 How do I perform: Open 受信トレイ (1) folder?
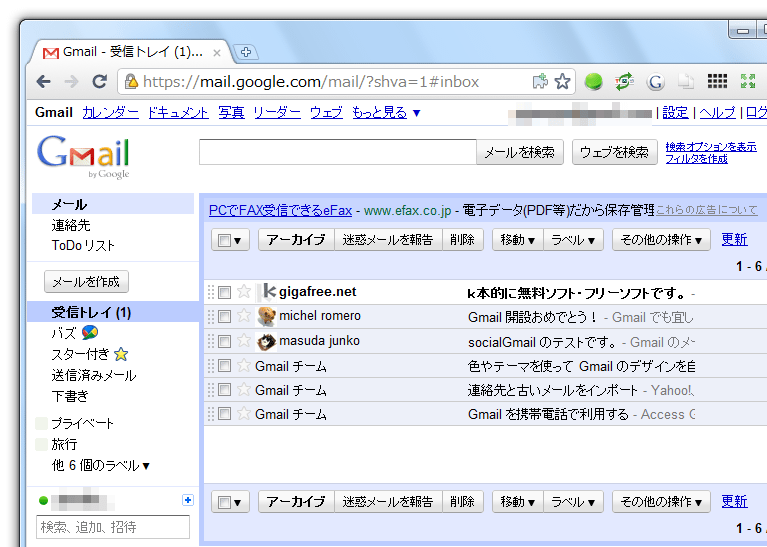[x=91, y=312]
